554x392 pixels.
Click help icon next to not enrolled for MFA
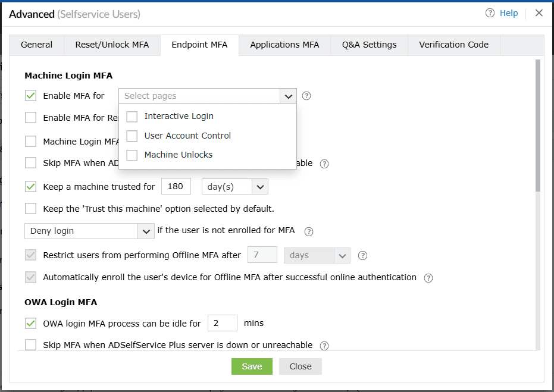click(x=309, y=231)
